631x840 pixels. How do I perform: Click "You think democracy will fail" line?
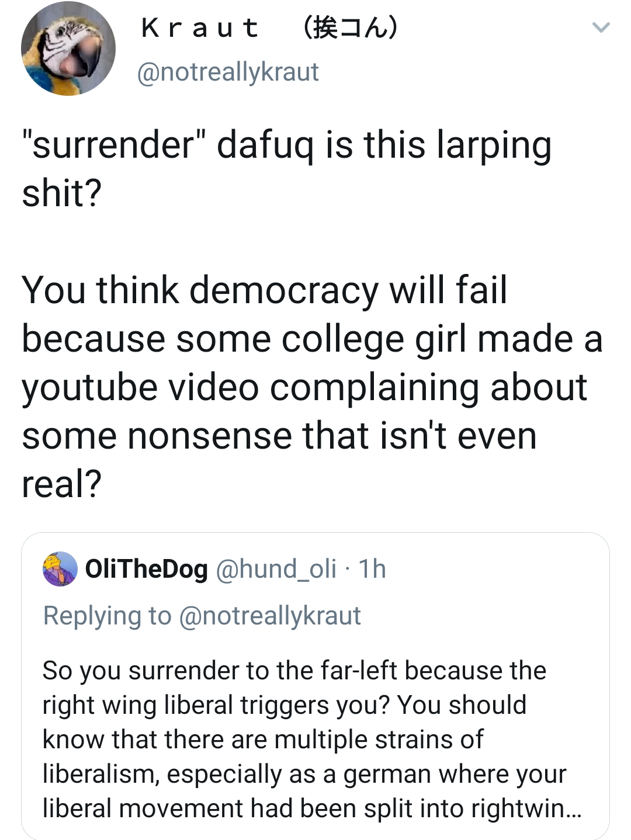click(x=264, y=290)
